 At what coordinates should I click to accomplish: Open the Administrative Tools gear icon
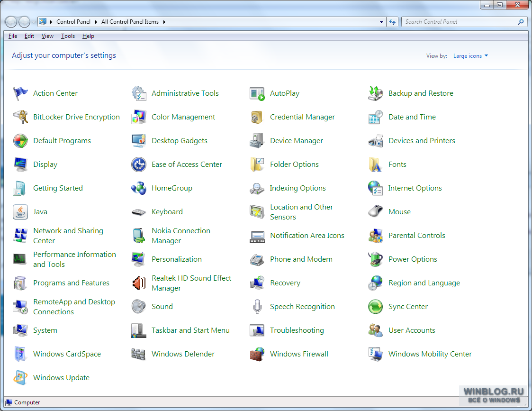[x=139, y=93]
